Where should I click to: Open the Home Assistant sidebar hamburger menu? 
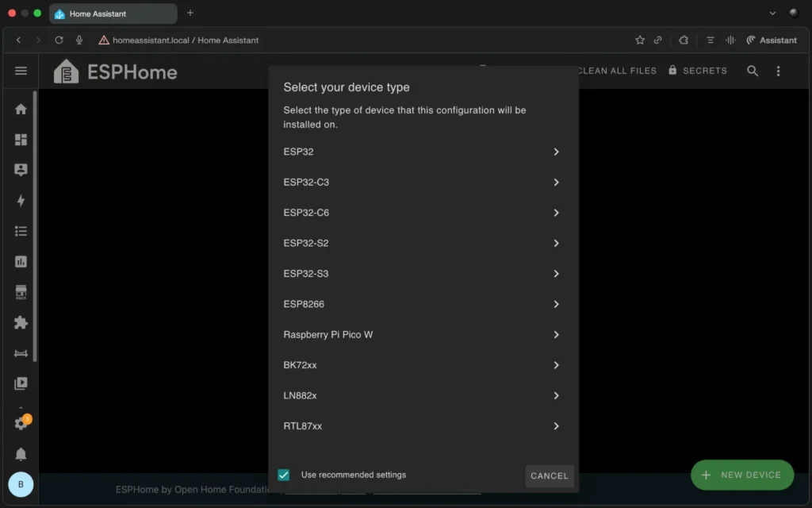[21, 71]
